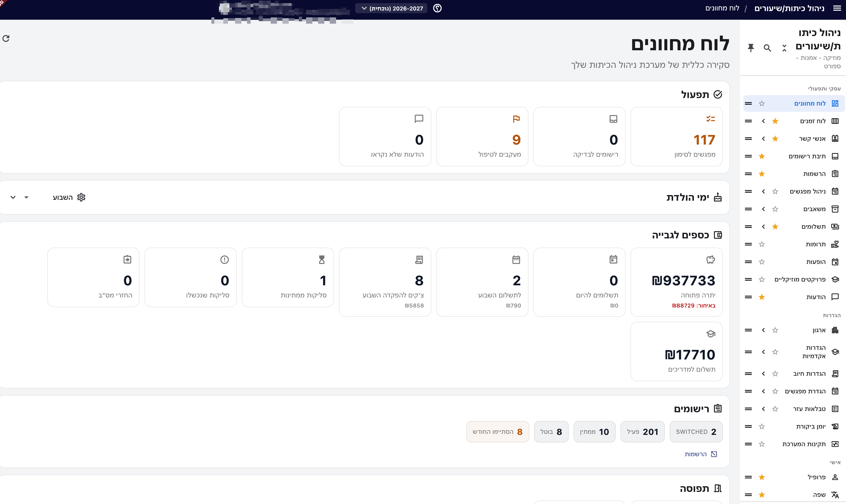
Task: Open birthdays section settings gear
Action: point(81,197)
